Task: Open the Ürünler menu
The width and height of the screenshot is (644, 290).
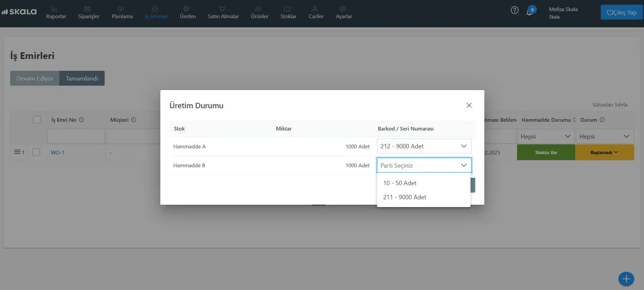Action: tap(260, 12)
